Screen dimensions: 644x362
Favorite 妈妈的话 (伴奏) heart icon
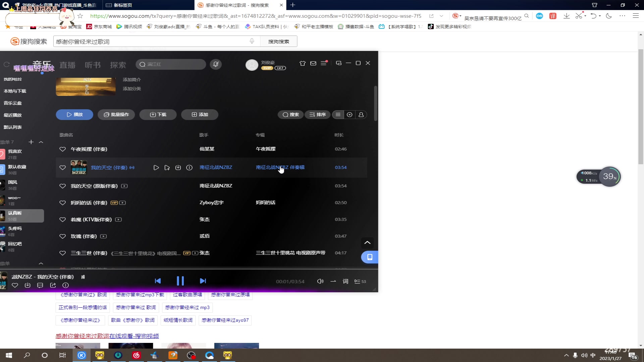point(62,203)
